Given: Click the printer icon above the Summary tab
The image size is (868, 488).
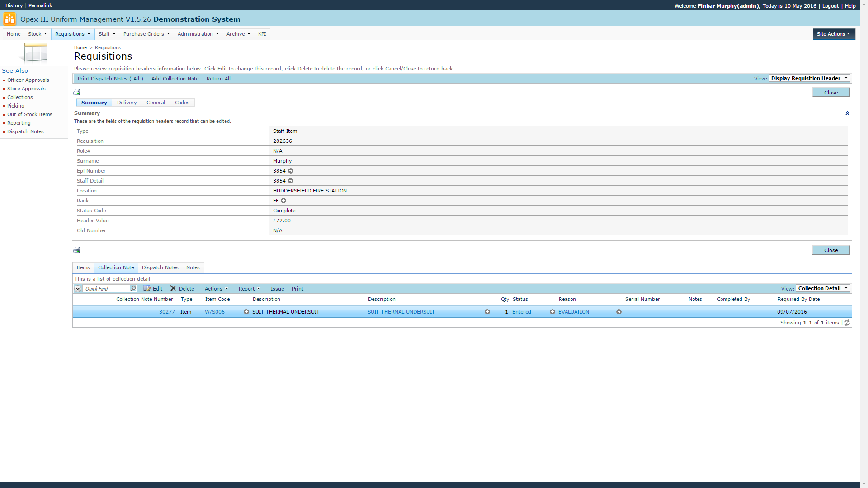Looking at the screenshot, I should pyautogui.click(x=77, y=92).
